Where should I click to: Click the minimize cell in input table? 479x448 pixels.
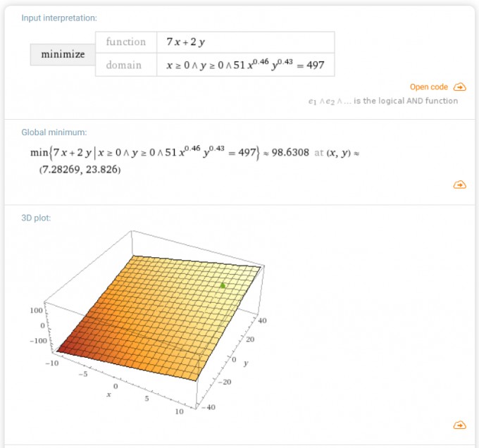tap(63, 54)
